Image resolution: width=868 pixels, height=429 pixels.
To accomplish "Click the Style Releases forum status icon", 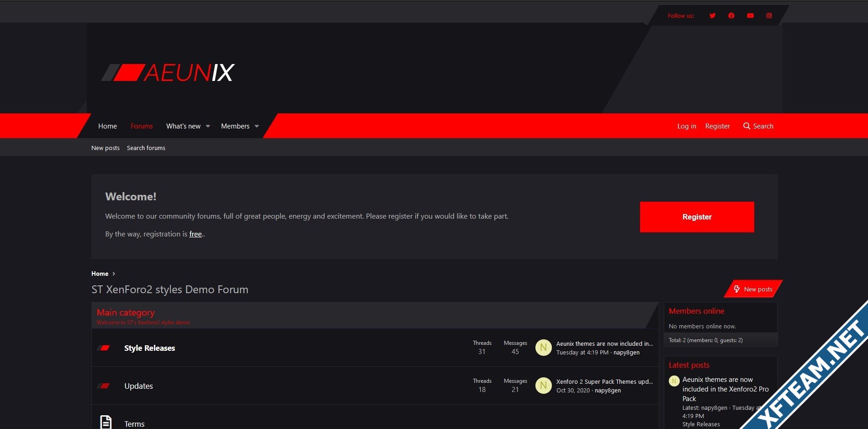I will [104, 348].
